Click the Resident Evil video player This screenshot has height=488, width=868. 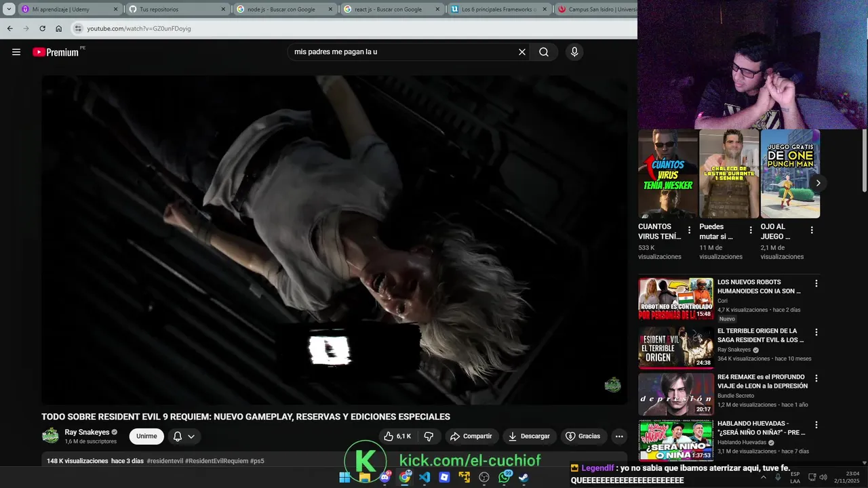pos(334,240)
